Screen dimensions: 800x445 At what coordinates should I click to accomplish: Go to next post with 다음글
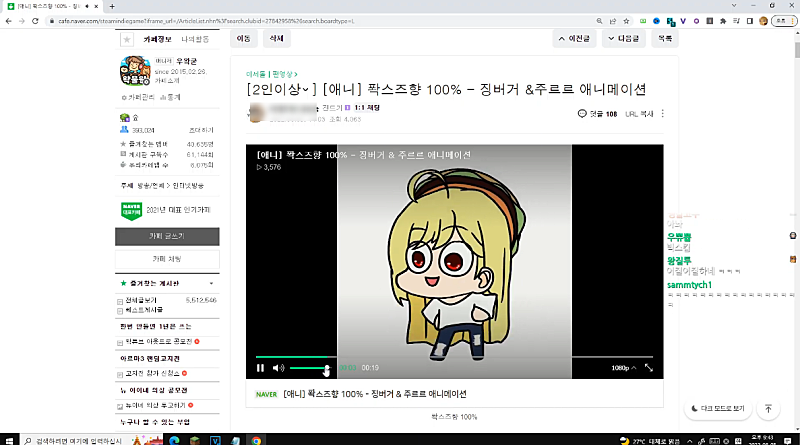[623, 39]
